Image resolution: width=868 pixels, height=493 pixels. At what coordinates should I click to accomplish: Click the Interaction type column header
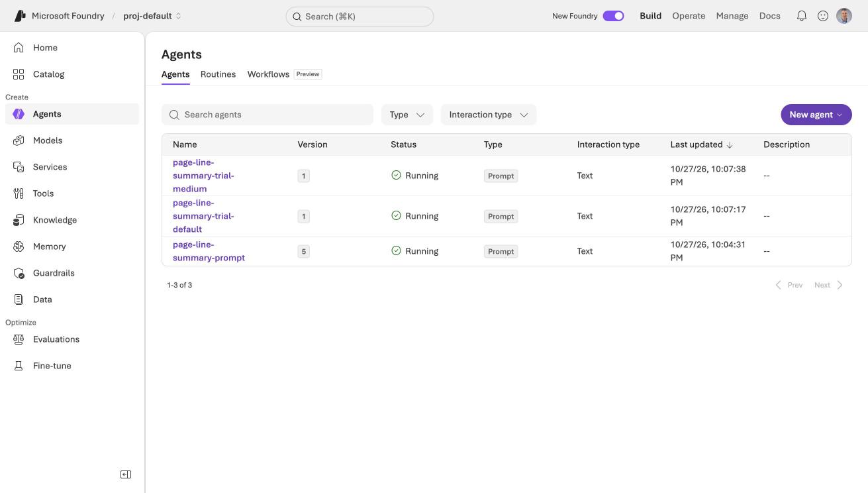(608, 144)
